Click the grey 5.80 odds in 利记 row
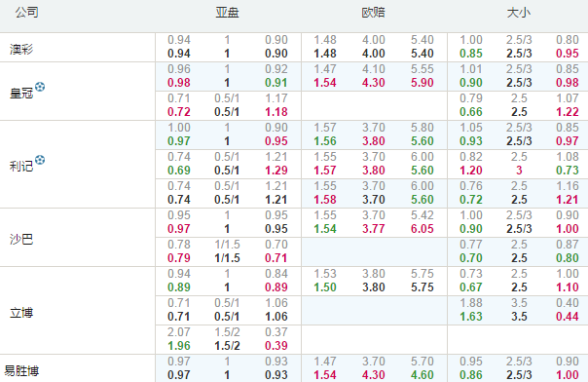Viewport: 588px width, 382px height. [423, 128]
